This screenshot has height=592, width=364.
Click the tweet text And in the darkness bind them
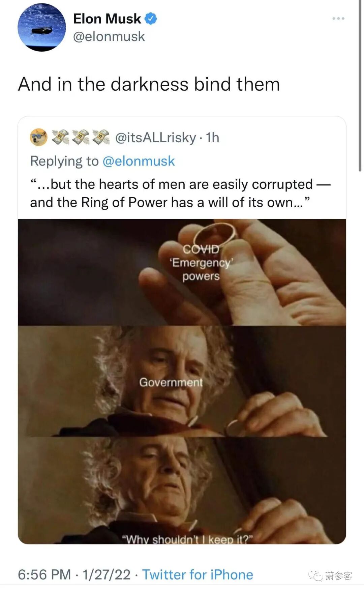(x=149, y=84)
